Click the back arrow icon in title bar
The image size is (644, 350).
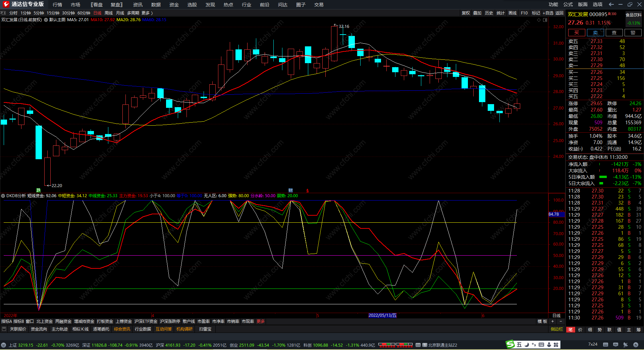[611, 4]
